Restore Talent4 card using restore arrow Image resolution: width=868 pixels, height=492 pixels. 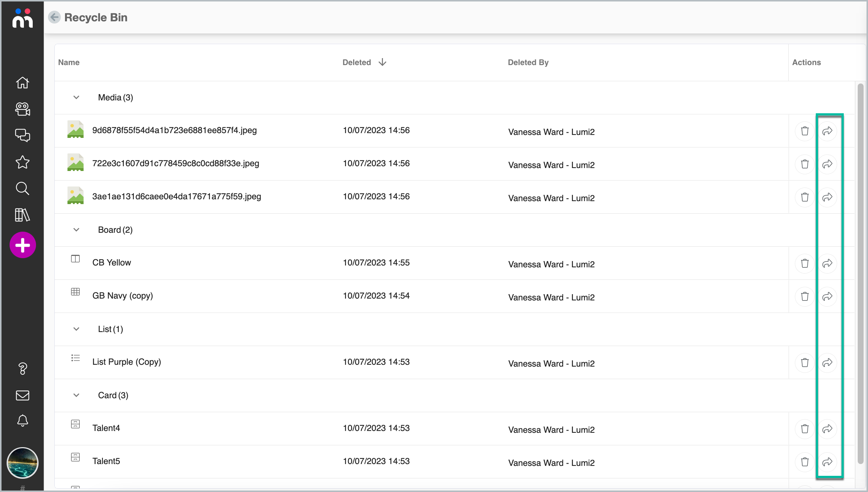pyautogui.click(x=827, y=429)
